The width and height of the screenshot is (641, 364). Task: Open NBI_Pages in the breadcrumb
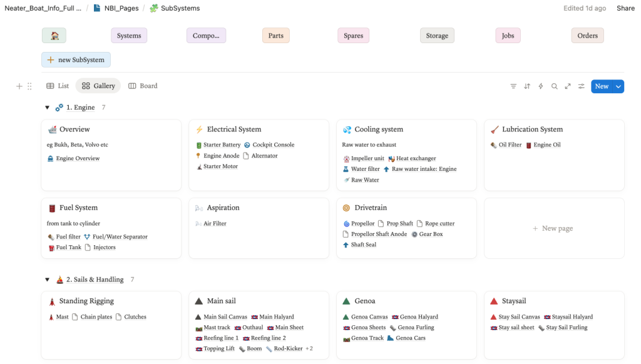117,8
